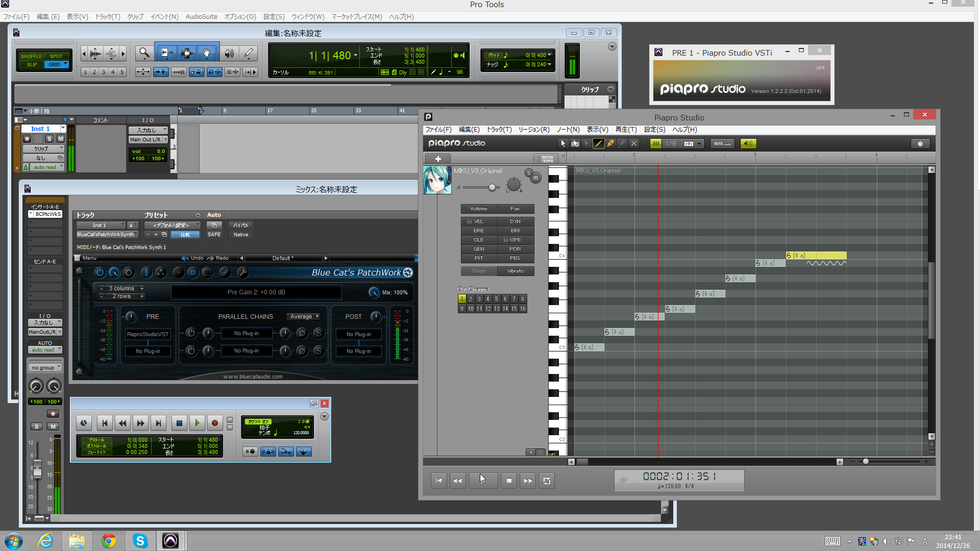This screenshot has width=980, height=551.
Task: Toggle the Piapro grid snap button
Action: coord(656,144)
